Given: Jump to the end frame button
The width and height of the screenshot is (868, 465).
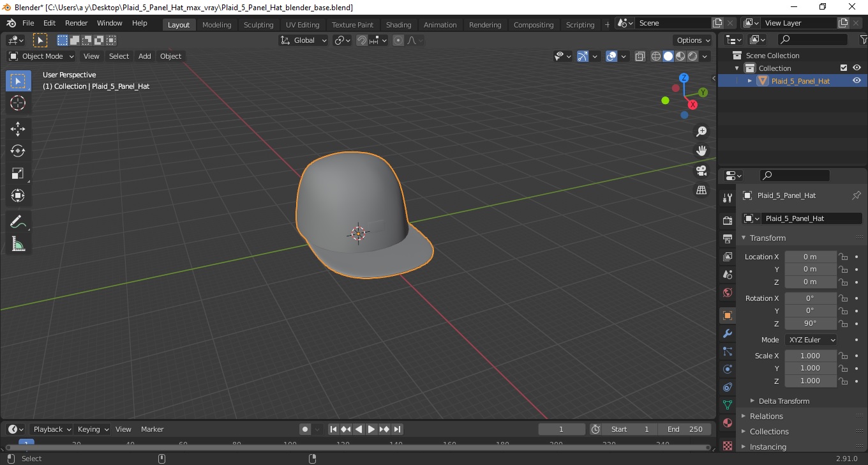Looking at the screenshot, I should click(397, 429).
